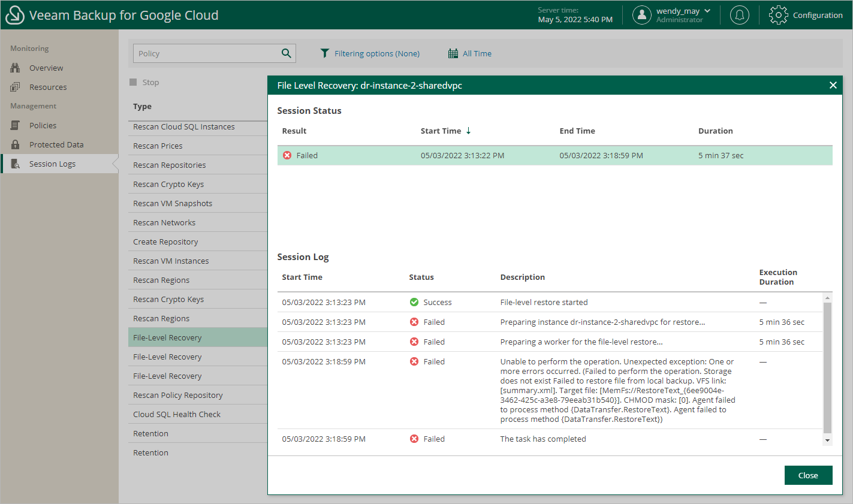Expand the wendy_may user dropdown
Image resolution: width=853 pixels, height=504 pixels.
tap(707, 11)
